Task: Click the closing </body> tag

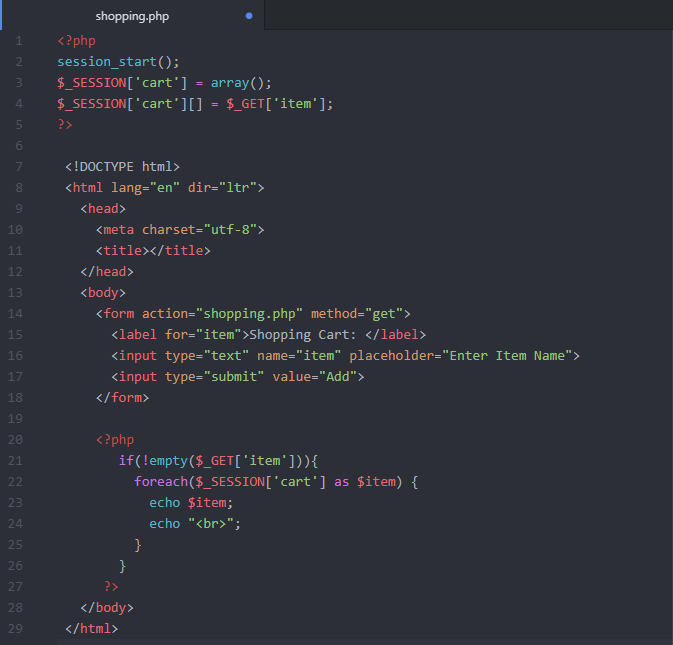Action: 107,608
